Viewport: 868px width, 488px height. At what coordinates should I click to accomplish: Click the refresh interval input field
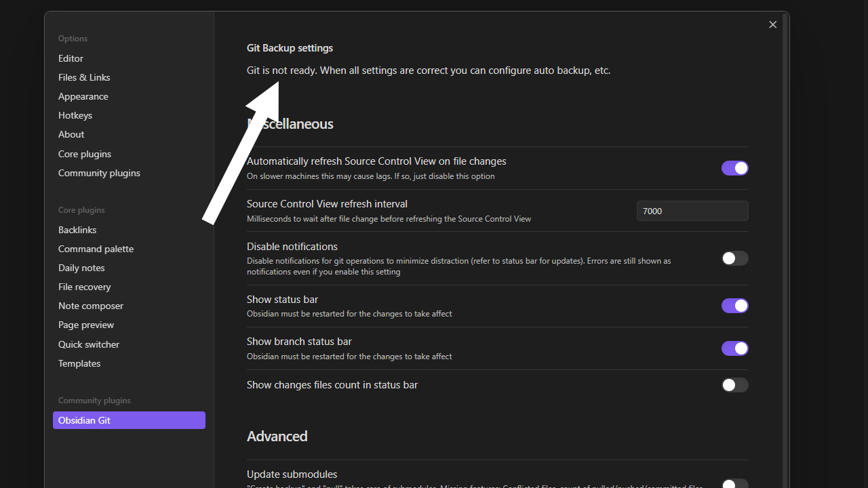[692, 211]
